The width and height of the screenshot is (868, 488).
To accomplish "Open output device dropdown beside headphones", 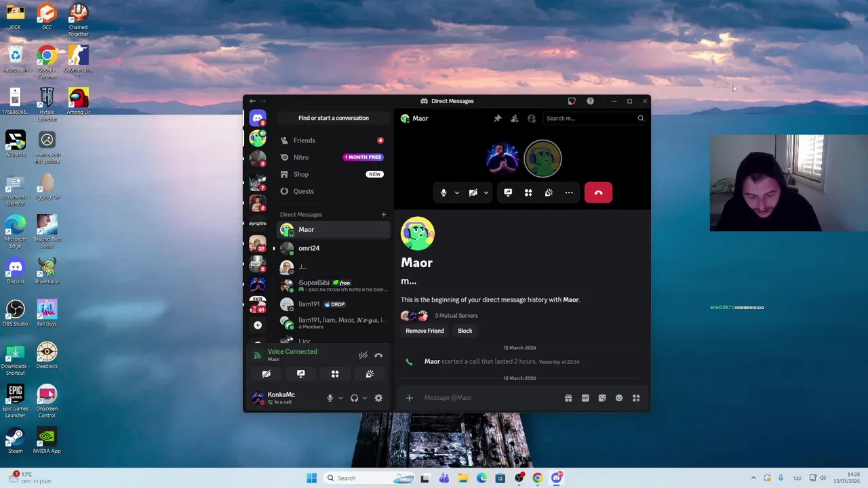I will [365, 399].
